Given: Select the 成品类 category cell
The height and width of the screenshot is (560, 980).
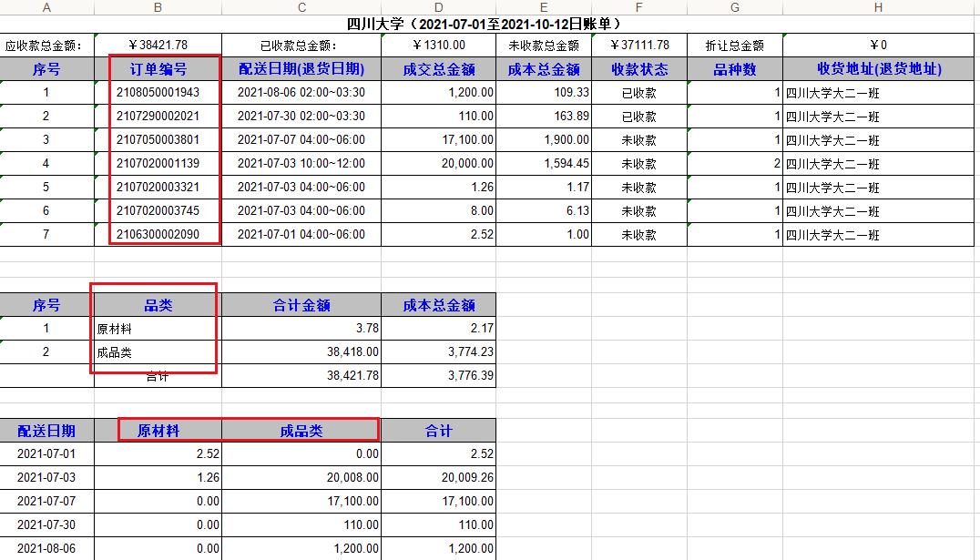Looking at the screenshot, I should [x=157, y=352].
